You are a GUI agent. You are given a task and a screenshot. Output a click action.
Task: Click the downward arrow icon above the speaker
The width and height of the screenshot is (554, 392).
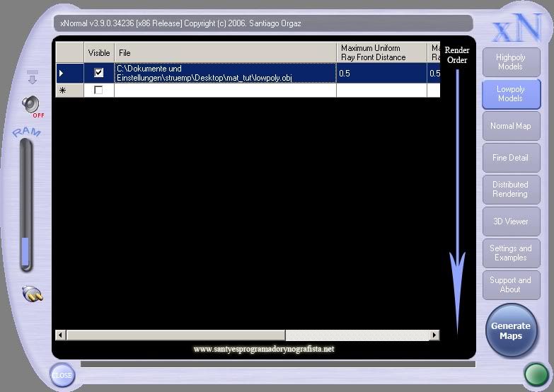click(32, 76)
